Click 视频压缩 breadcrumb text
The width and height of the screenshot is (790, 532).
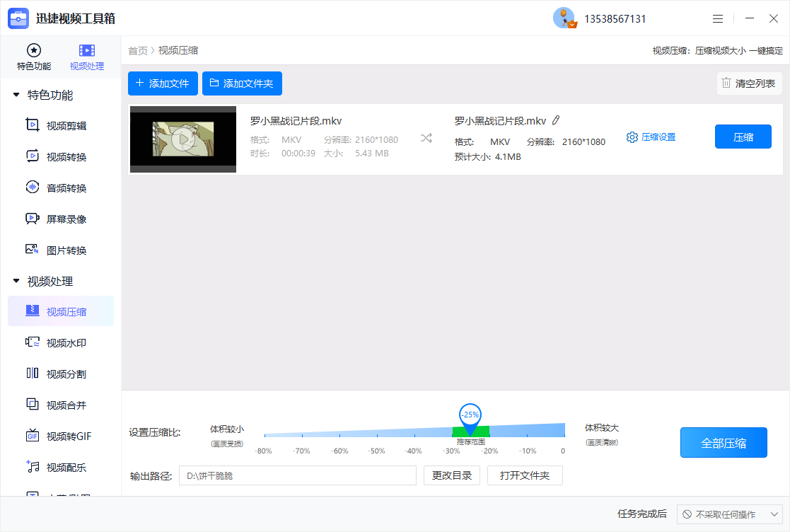(x=178, y=50)
